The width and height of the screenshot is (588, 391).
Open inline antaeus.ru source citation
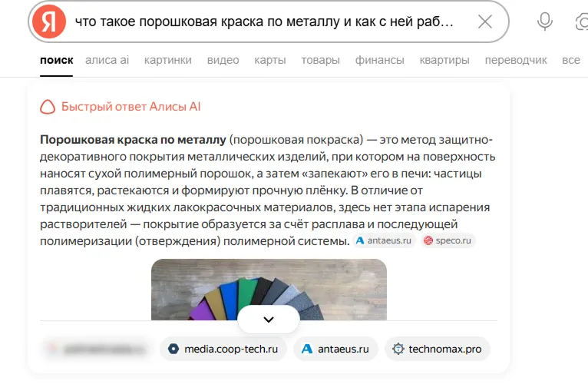[384, 240]
